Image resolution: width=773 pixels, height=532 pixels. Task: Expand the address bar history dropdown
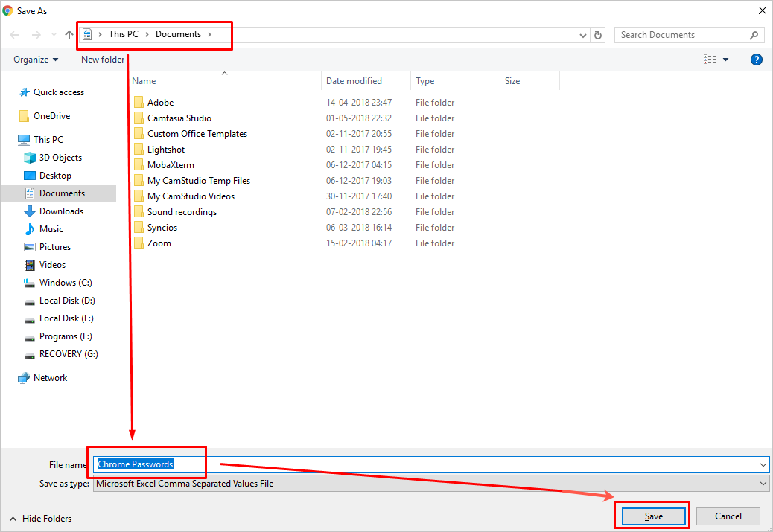583,35
